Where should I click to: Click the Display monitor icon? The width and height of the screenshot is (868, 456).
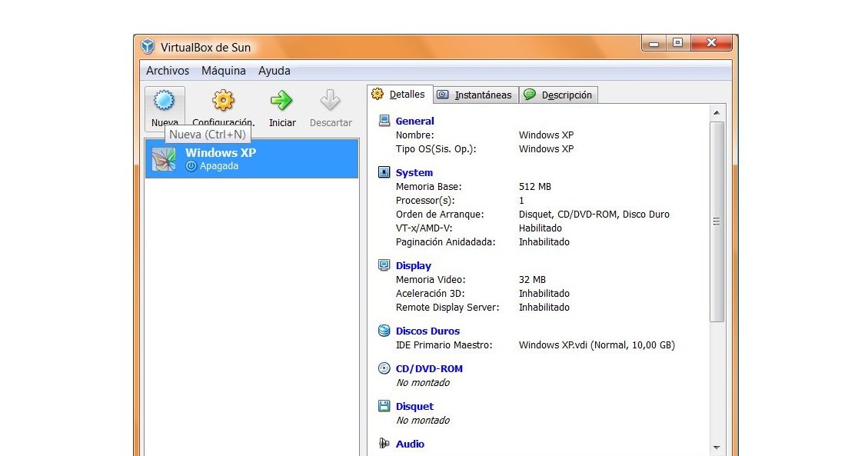click(384, 265)
